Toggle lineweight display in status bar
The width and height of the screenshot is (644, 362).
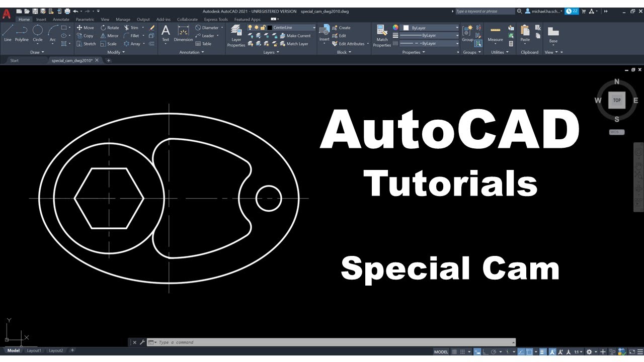(543, 352)
